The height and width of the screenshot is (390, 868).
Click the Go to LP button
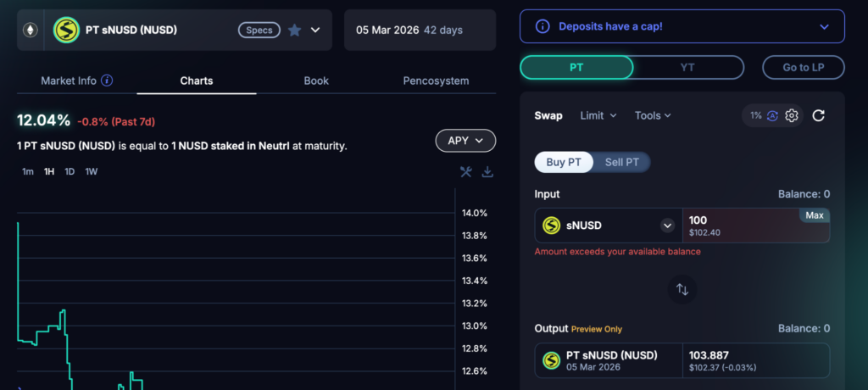point(803,67)
